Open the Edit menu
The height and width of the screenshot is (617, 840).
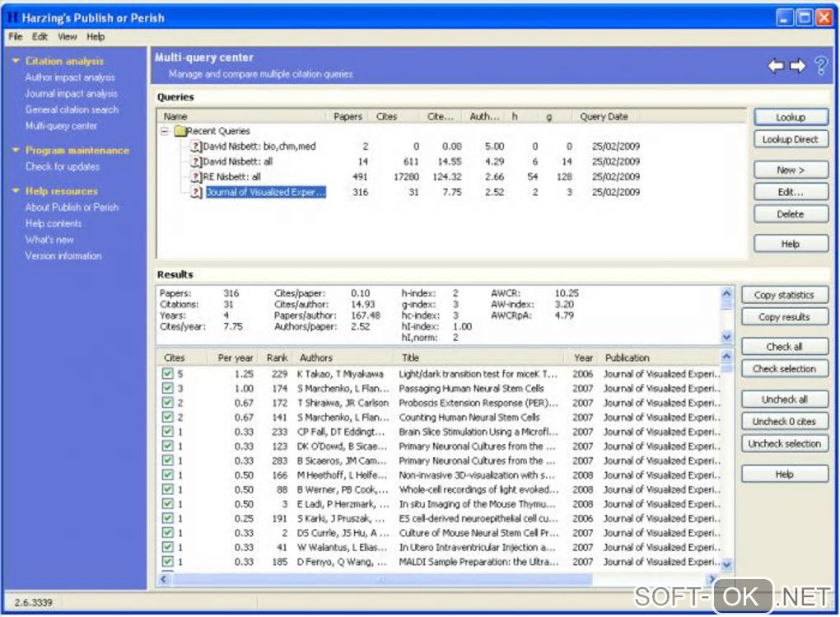[x=40, y=37]
